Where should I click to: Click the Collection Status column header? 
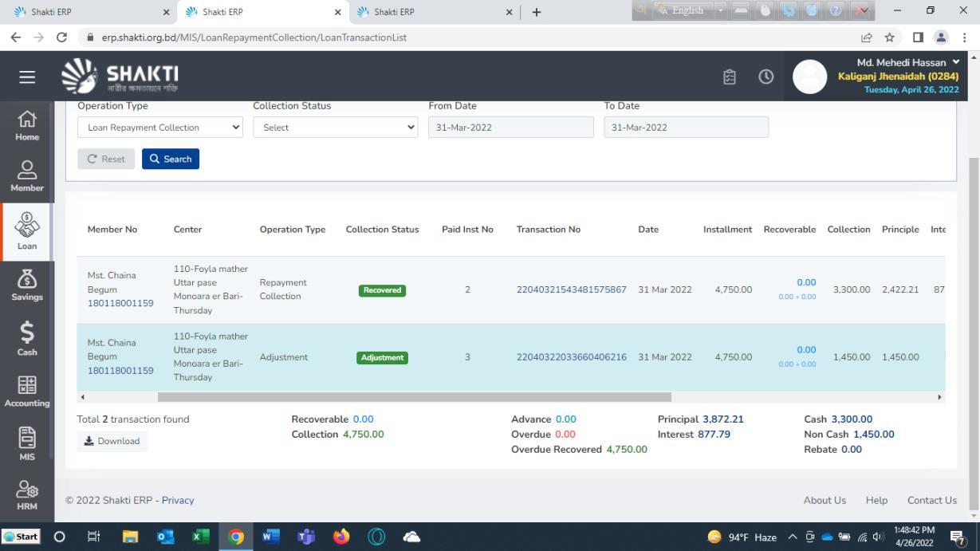[382, 230]
